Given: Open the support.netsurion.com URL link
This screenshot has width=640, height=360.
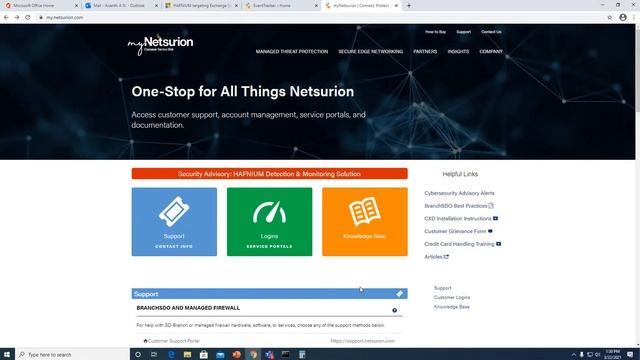Looking at the screenshot, I should [x=362, y=341].
